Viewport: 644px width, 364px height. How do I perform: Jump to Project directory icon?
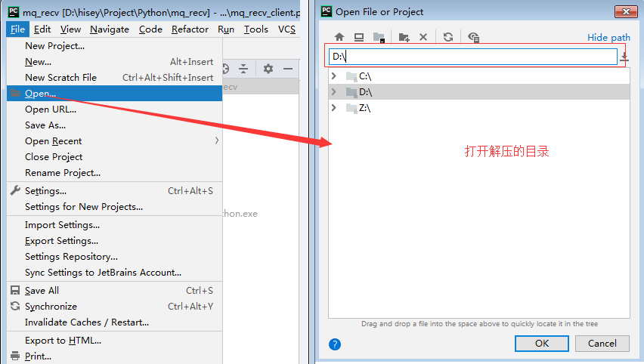(379, 37)
